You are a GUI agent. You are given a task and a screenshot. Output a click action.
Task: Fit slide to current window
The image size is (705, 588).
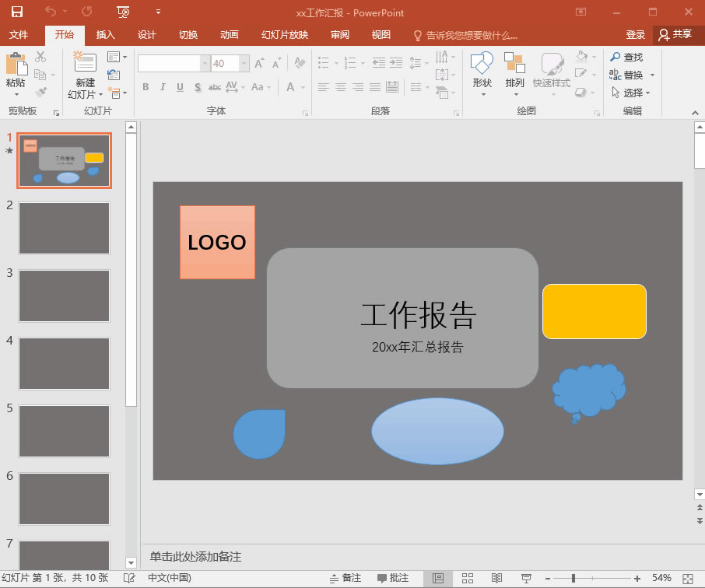[687, 578]
